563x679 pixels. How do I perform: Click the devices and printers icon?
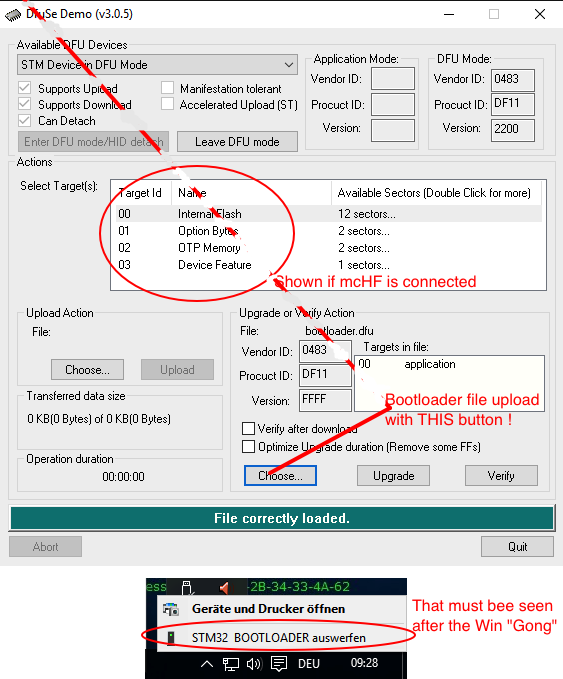171,609
